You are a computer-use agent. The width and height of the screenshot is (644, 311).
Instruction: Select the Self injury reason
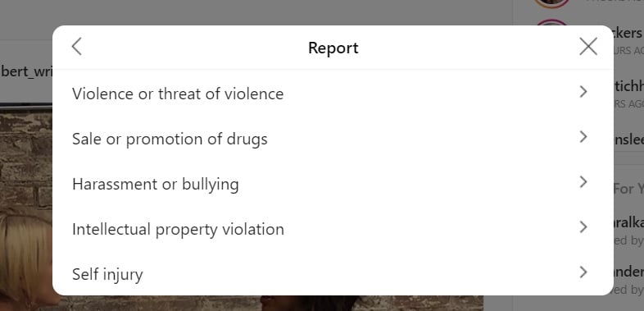coord(333,273)
